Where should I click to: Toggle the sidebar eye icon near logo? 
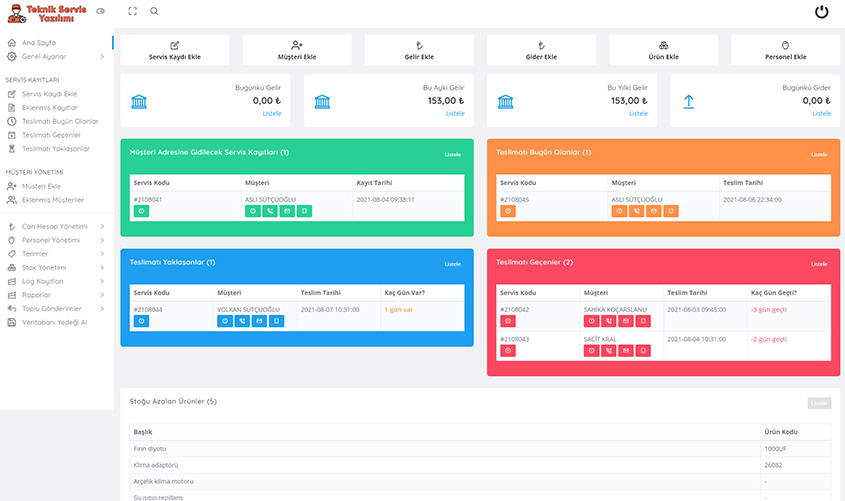[x=100, y=11]
